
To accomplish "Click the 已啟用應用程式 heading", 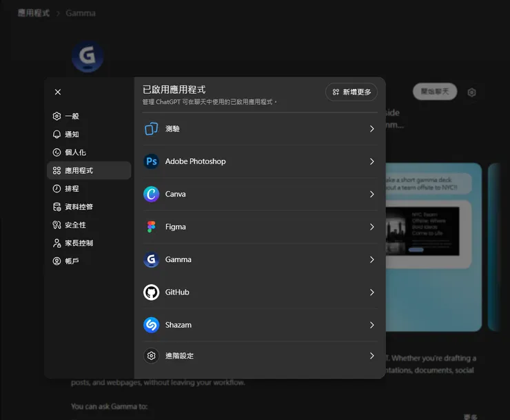I will click(x=174, y=90).
